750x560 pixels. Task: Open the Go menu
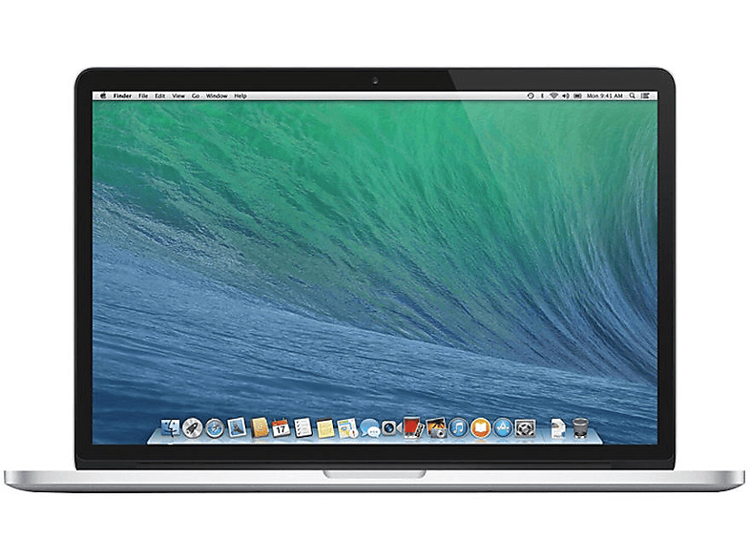196,95
